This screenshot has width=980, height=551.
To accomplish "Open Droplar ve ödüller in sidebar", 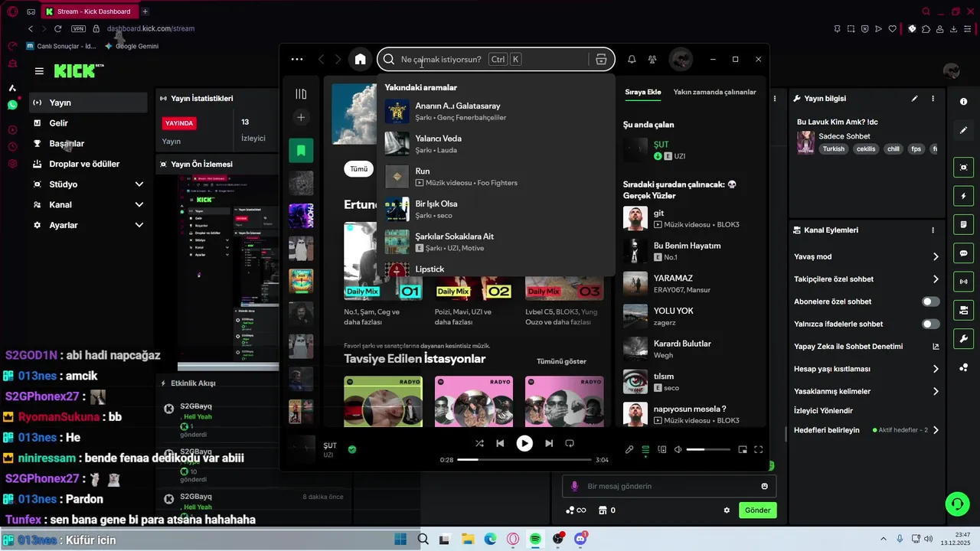I will pyautogui.click(x=88, y=164).
